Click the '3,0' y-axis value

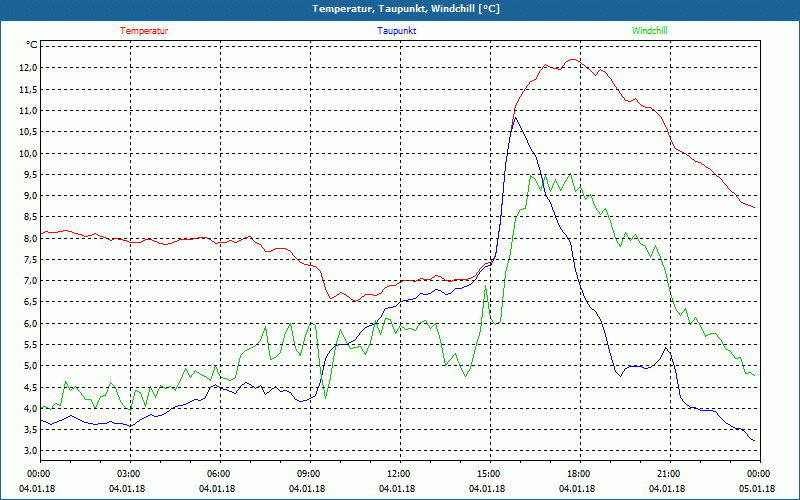coord(30,451)
